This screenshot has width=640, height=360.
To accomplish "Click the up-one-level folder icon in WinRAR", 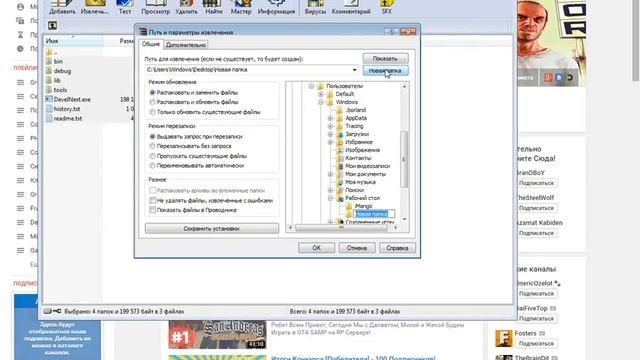I will click(x=52, y=26).
